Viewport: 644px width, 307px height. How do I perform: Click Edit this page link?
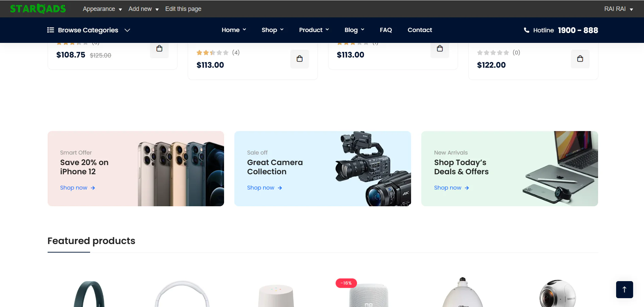(183, 9)
